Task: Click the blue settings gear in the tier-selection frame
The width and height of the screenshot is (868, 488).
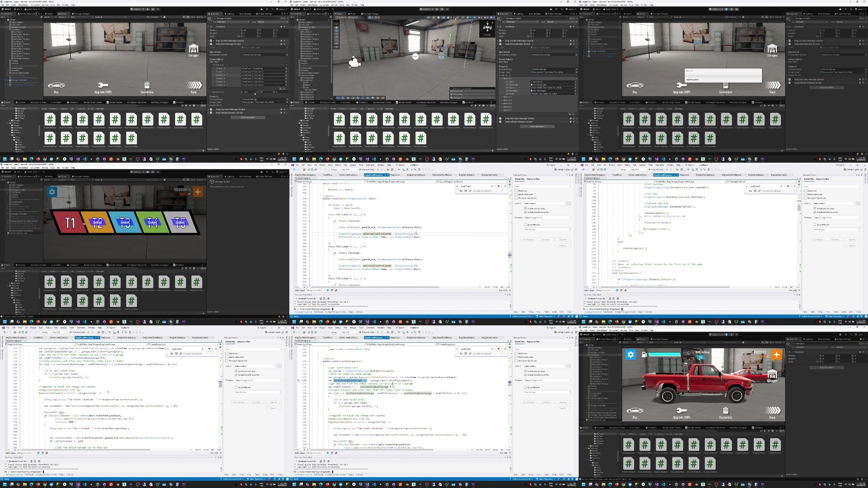Action: click(52, 192)
